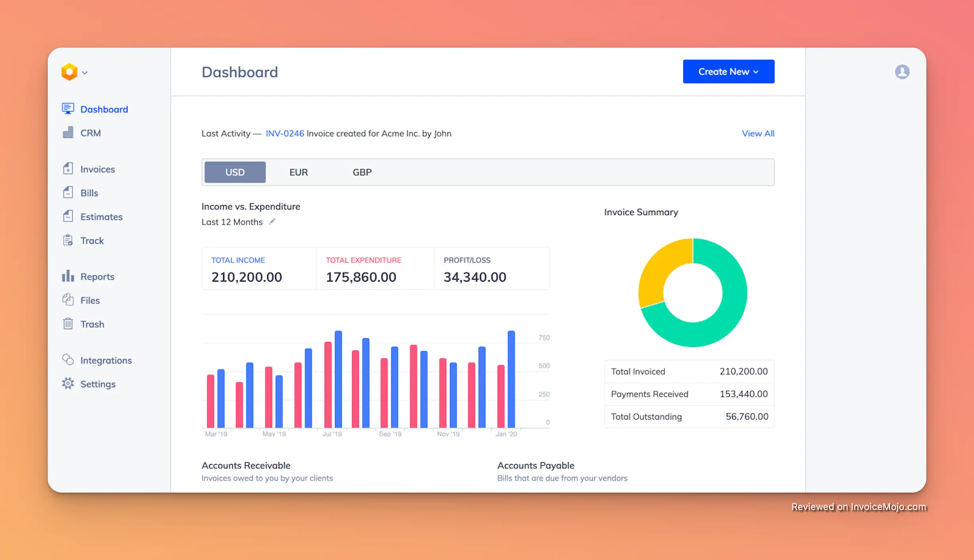Open Invoices via its document icon

(x=68, y=169)
